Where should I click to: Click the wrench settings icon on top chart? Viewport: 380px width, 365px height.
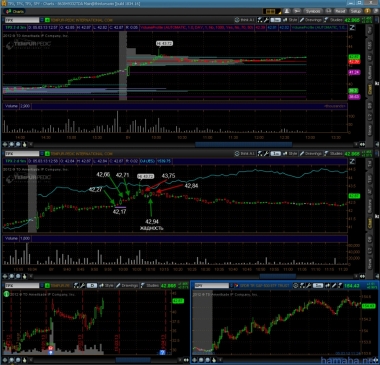tap(266, 20)
